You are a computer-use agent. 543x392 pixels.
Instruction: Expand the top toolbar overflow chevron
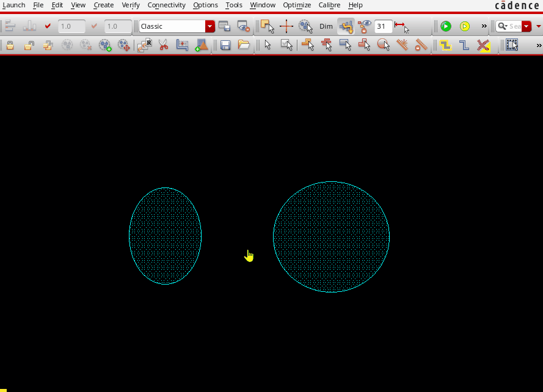[484, 26]
